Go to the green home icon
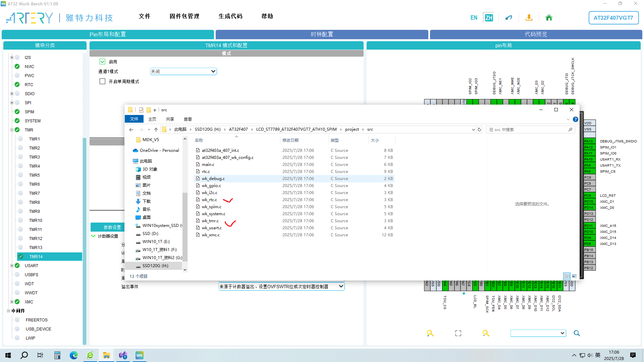 click(x=549, y=18)
